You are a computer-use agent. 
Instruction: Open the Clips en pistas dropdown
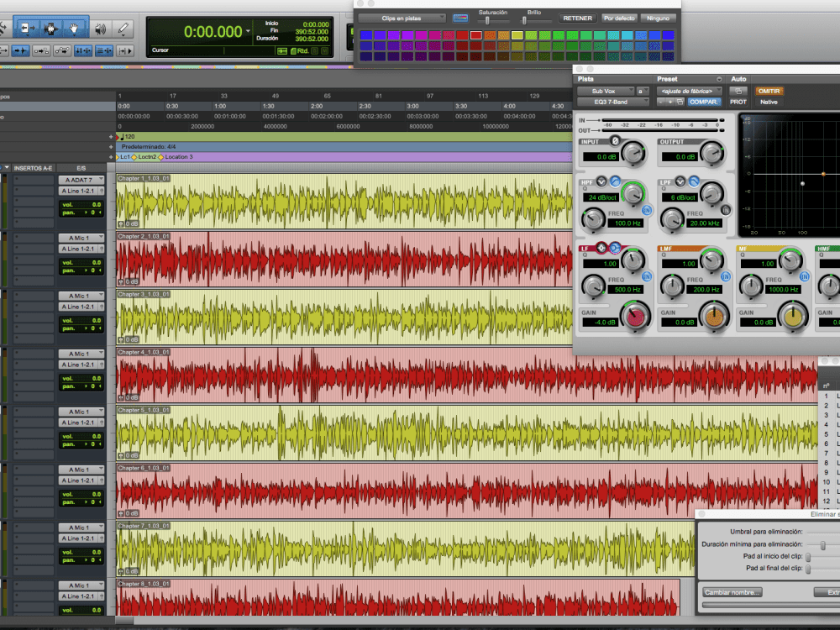click(402, 18)
